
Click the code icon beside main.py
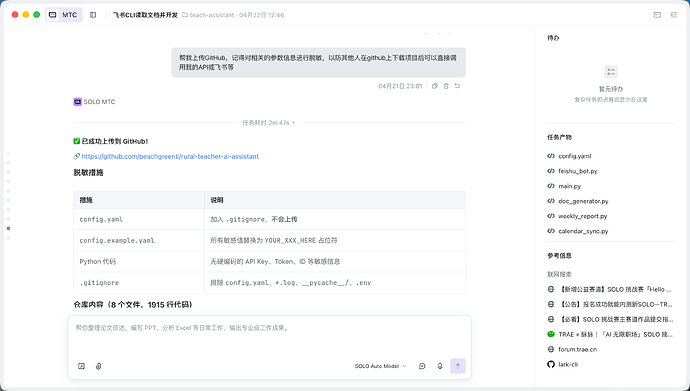(x=551, y=186)
